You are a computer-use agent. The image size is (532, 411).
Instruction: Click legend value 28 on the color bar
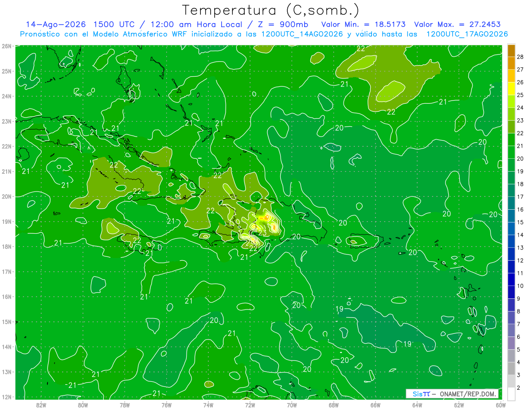point(520,57)
